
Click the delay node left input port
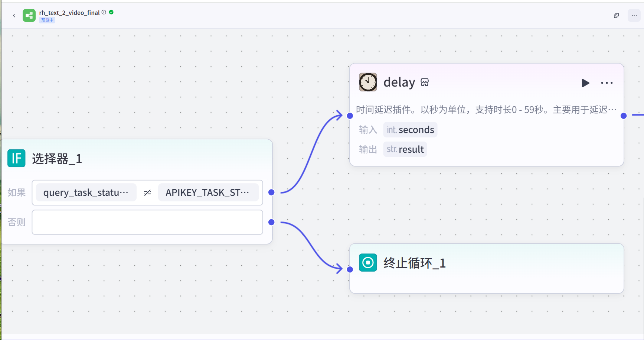coord(350,116)
